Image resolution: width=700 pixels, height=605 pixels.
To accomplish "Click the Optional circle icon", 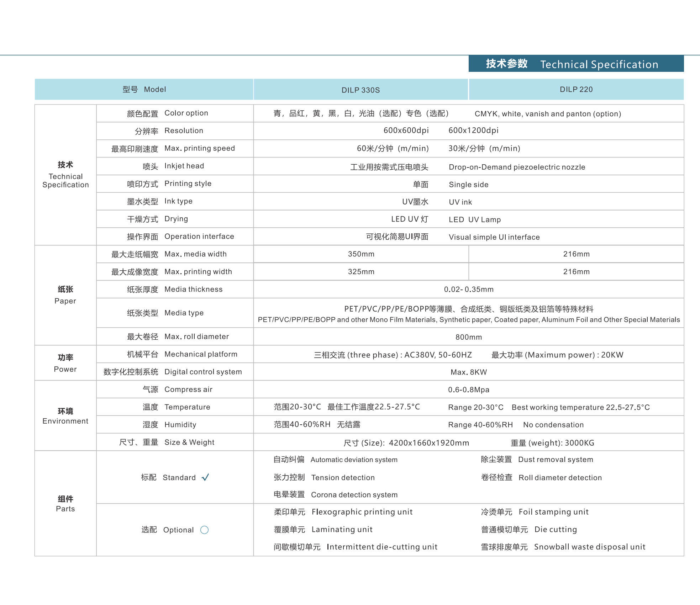I will [x=204, y=530].
